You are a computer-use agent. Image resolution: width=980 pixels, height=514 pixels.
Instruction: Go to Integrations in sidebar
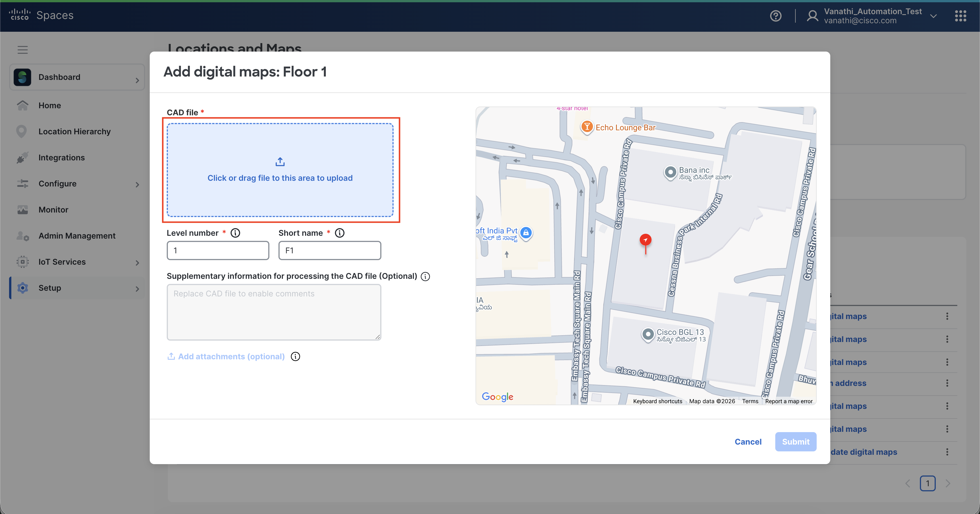tap(61, 157)
